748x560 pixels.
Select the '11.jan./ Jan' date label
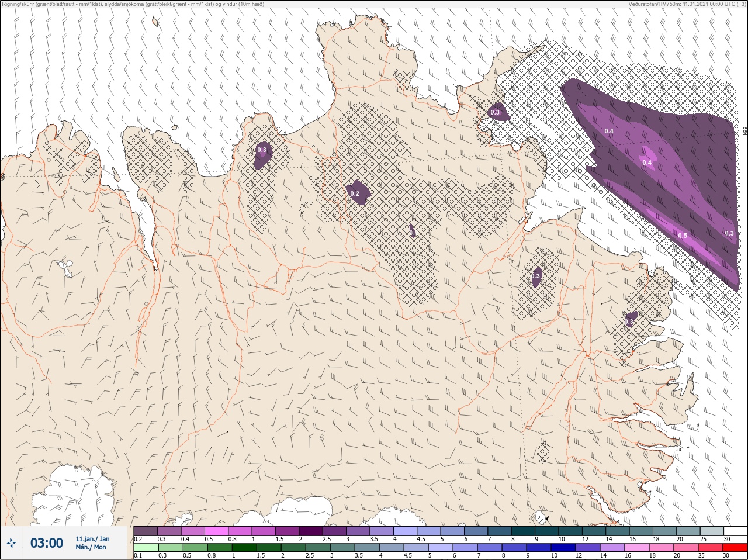tap(92, 539)
